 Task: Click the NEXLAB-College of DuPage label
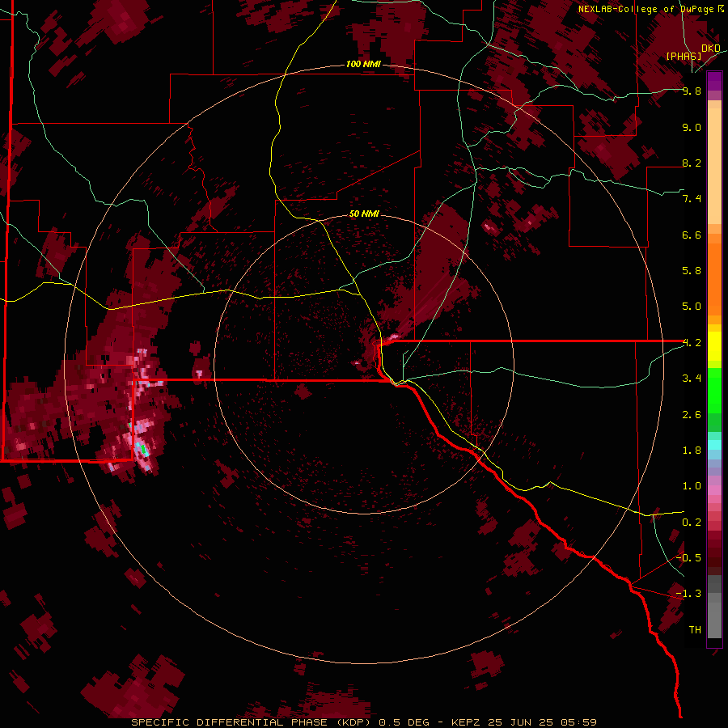pyautogui.click(x=645, y=9)
